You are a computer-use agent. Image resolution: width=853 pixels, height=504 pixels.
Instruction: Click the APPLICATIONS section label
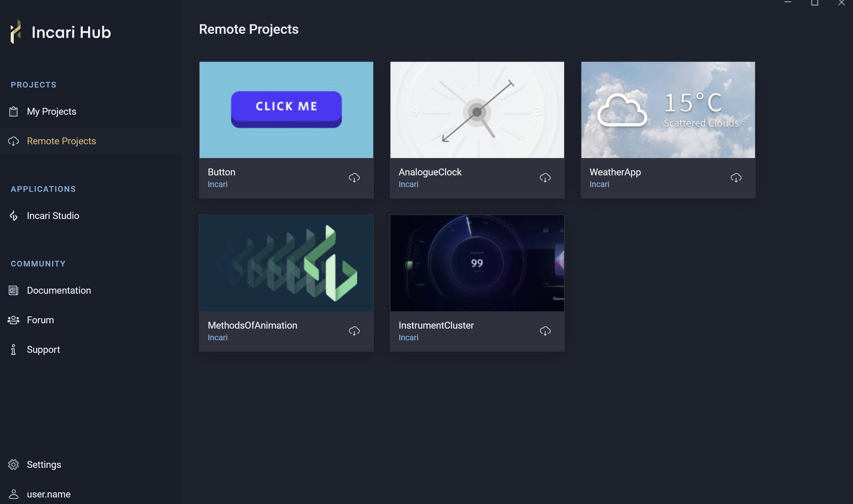pos(43,189)
